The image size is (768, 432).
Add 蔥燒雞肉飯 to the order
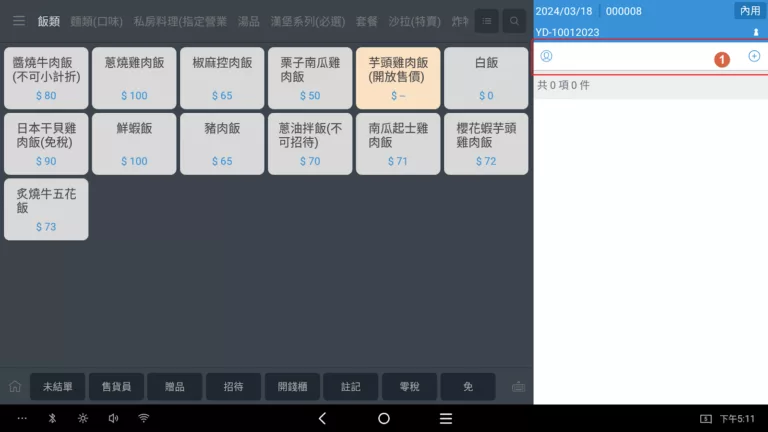coord(134,78)
